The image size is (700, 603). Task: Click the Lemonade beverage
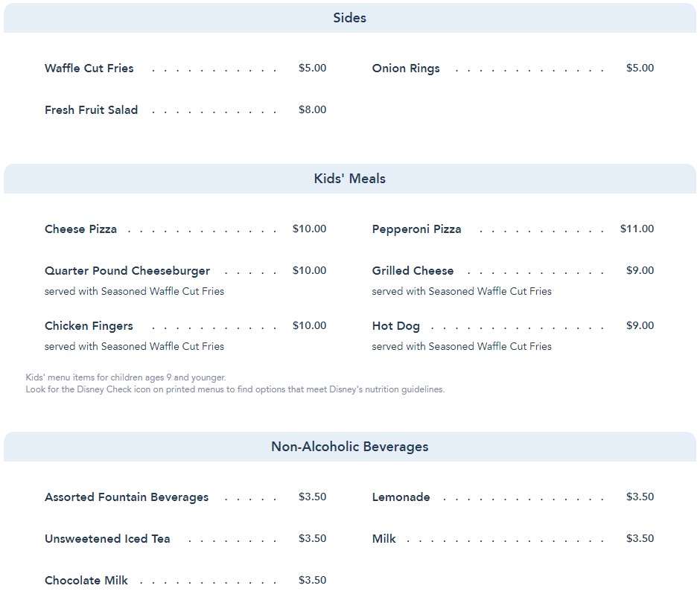tap(401, 497)
